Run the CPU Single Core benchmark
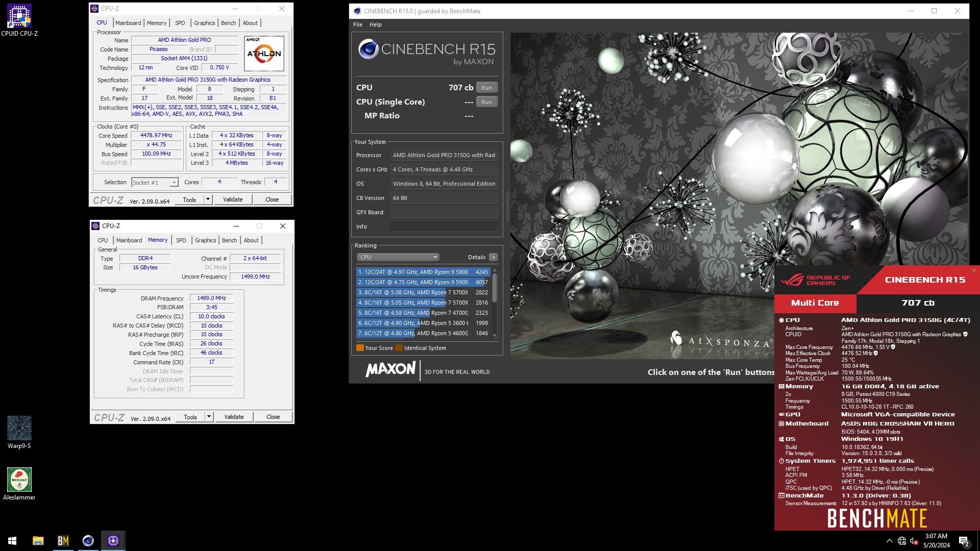 (487, 102)
